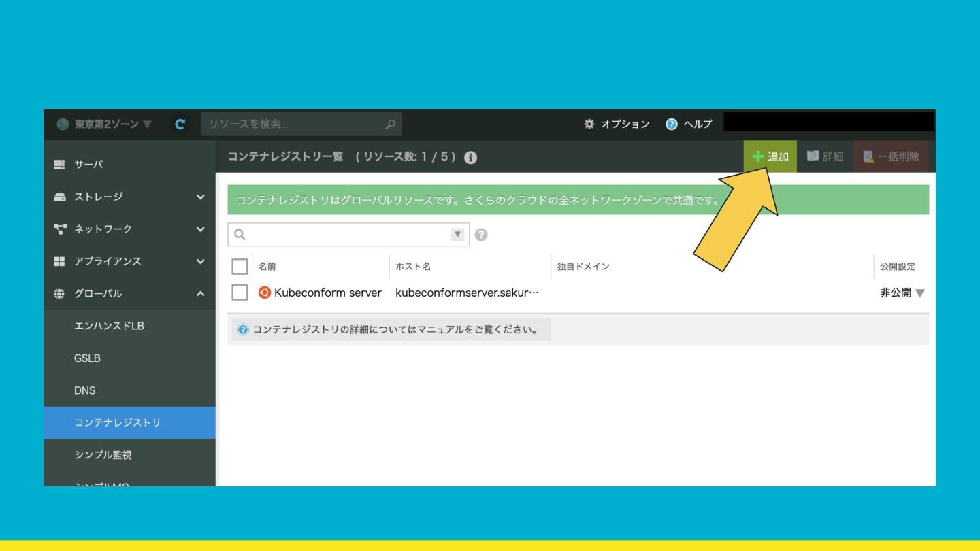Screen dimensions: 980x551
Task: Click the green plus icon on 追加
Action: 758,156
